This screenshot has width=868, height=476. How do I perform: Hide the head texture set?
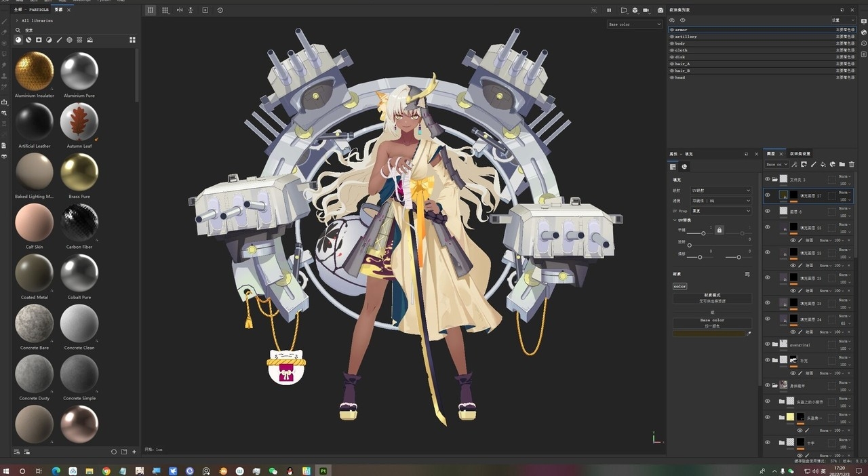pyautogui.click(x=672, y=77)
